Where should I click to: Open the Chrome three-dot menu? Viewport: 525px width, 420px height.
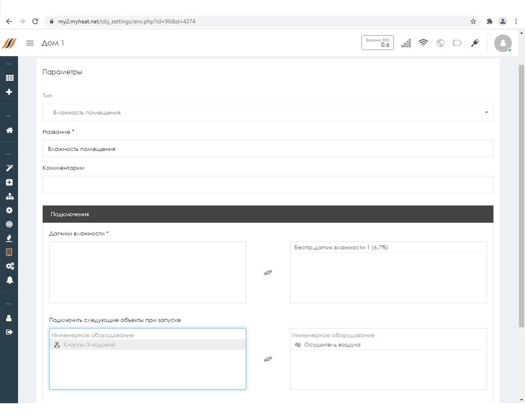point(516,21)
